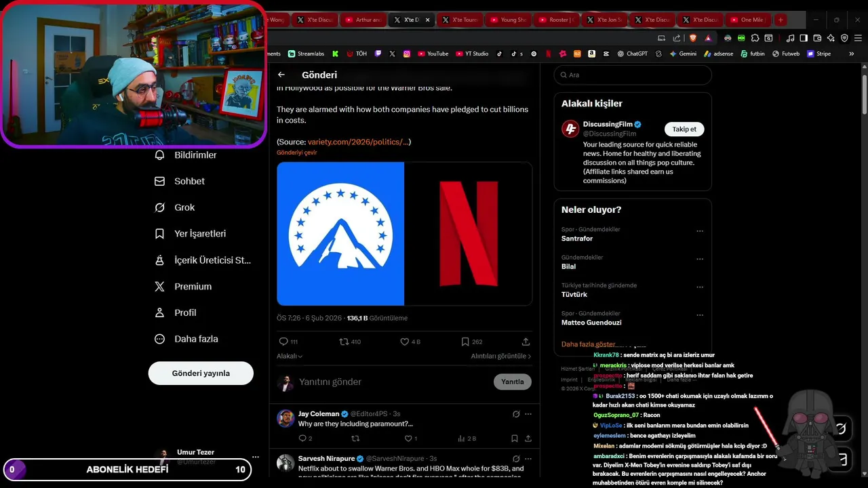Click the Brave Shields lion icon

click(x=693, y=38)
